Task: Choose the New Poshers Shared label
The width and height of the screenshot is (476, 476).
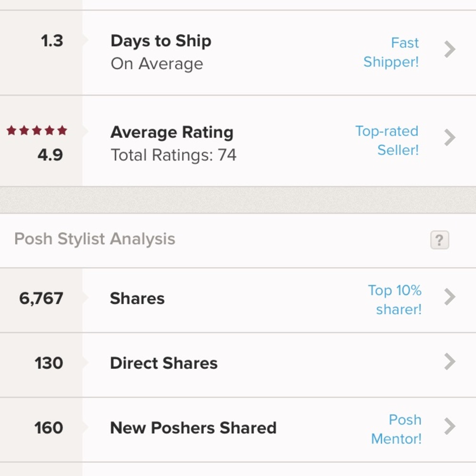Action: click(x=193, y=427)
